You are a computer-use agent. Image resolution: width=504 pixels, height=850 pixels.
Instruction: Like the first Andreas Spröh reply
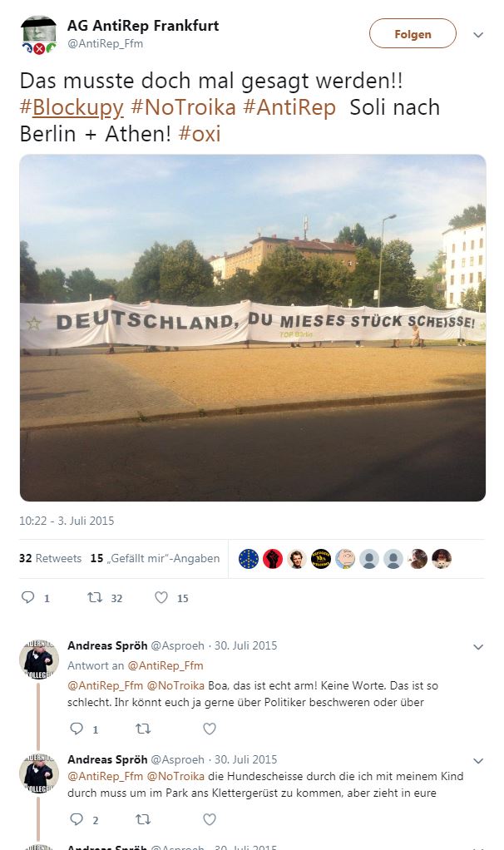[210, 729]
